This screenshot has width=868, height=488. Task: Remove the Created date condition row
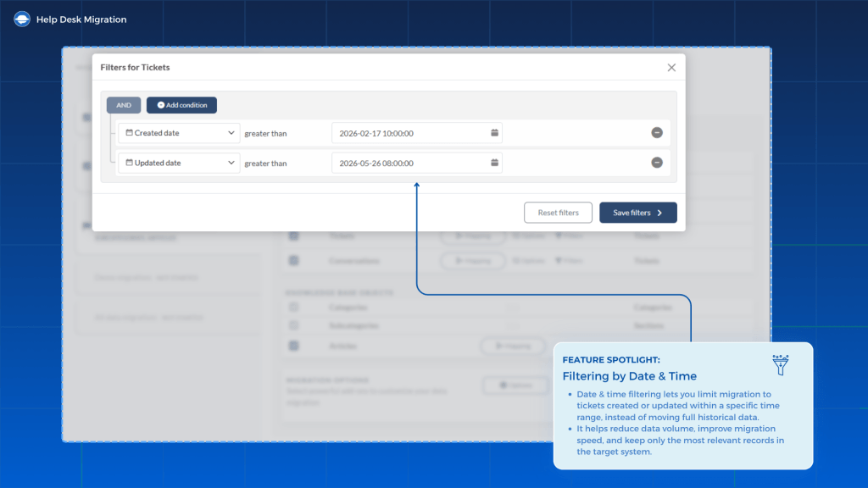click(657, 133)
